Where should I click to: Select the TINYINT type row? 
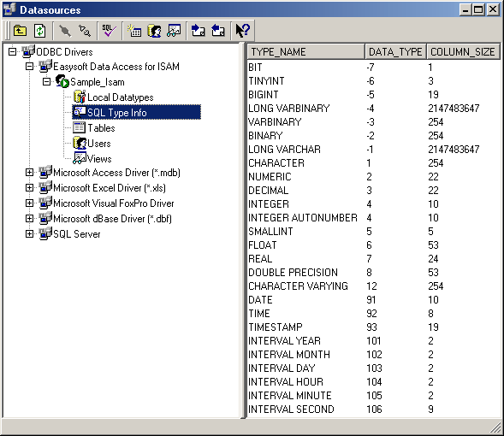point(373,81)
